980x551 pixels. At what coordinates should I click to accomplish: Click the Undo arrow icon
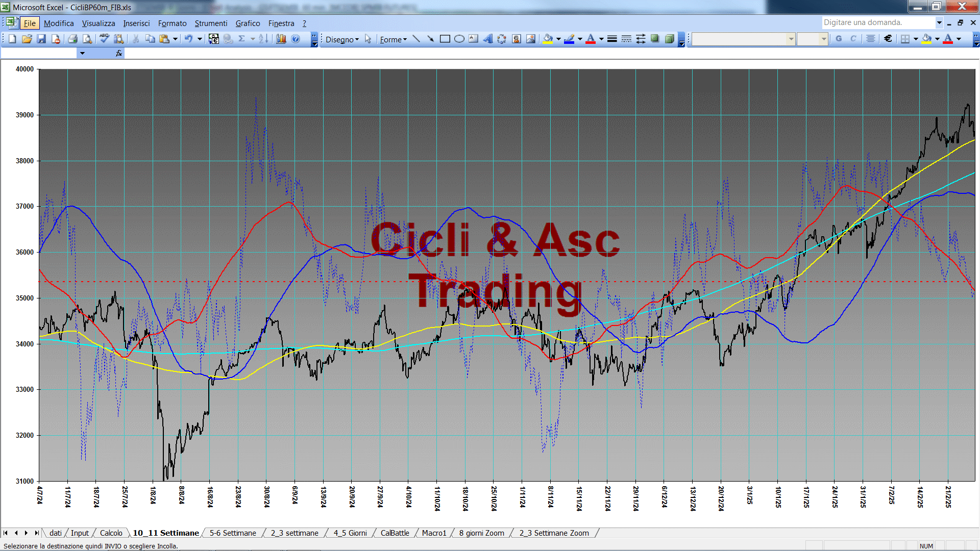click(189, 39)
